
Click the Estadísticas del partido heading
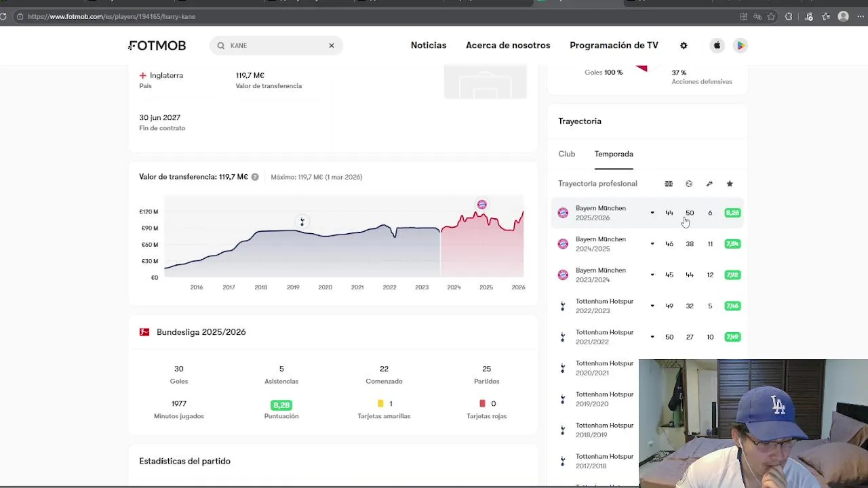(185, 461)
